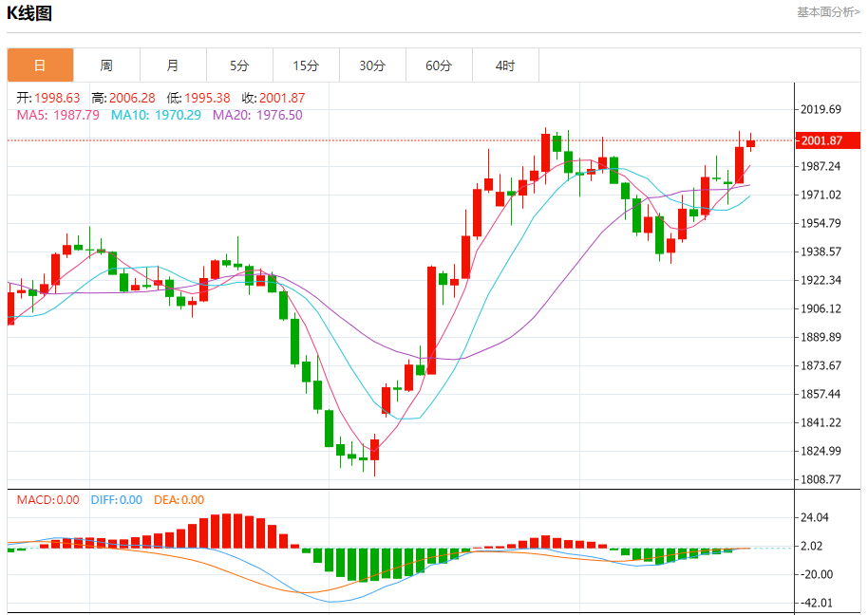Viewport: 868px width, 615px height.
Task: Open the 基本面分析 link
Action: tap(827, 12)
